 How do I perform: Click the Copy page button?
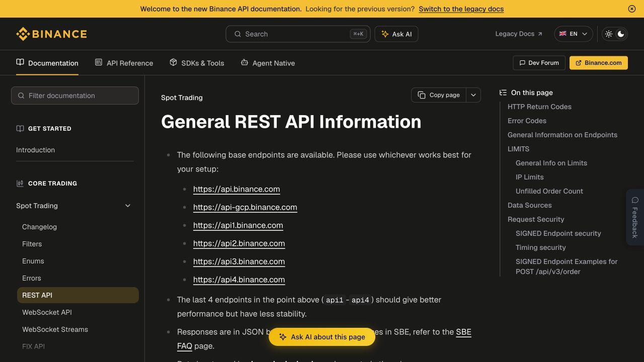[x=439, y=95]
